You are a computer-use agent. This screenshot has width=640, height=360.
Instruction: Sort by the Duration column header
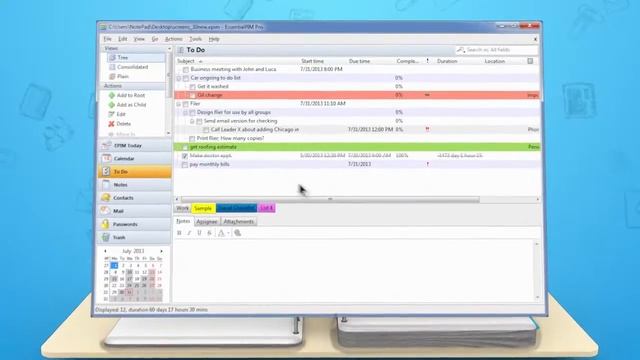(x=447, y=61)
